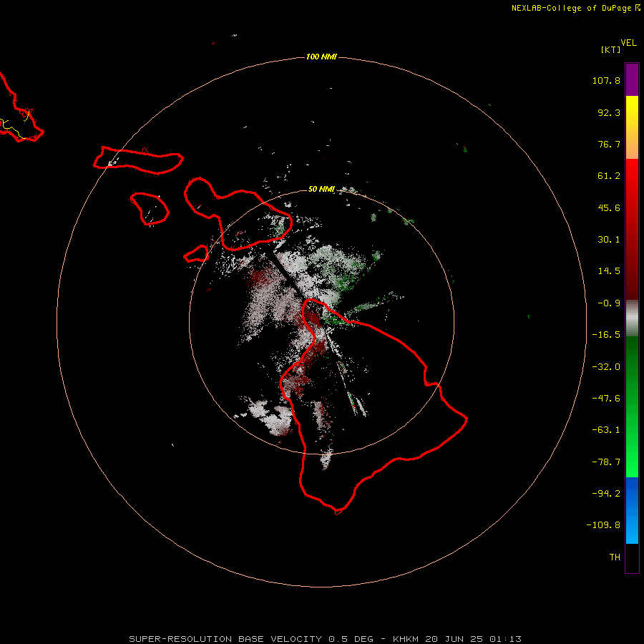This screenshot has width=644, height=644.
Task: Click the purple segment of the color bar
Action: 632,79
